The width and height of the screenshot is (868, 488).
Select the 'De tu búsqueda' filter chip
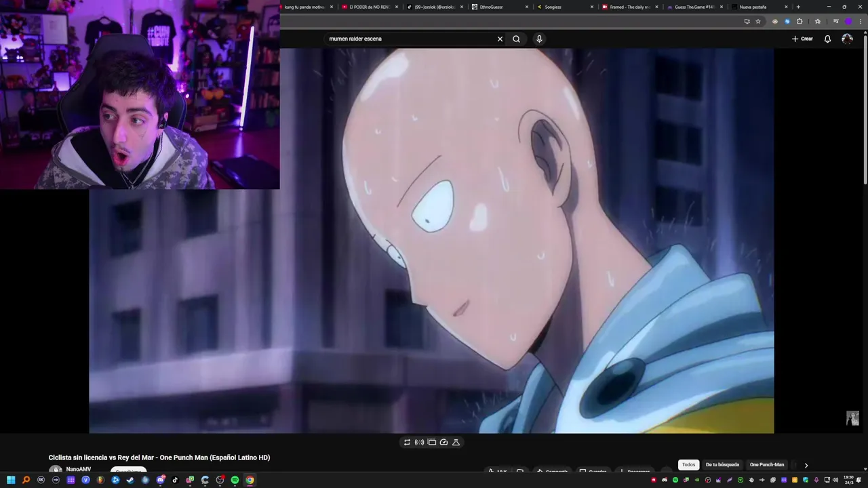(722, 465)
